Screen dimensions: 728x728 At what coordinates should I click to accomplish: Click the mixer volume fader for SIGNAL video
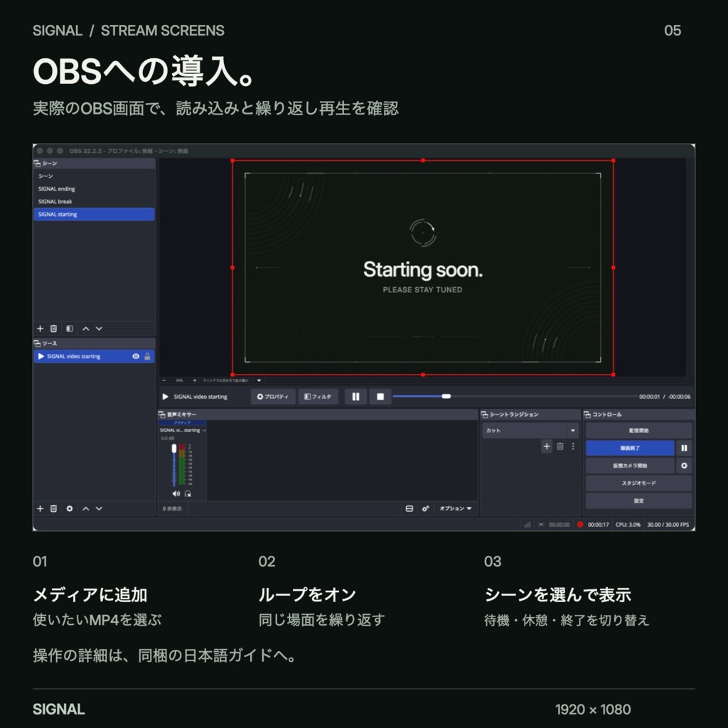pyautogui.click(x=174, y=449)
